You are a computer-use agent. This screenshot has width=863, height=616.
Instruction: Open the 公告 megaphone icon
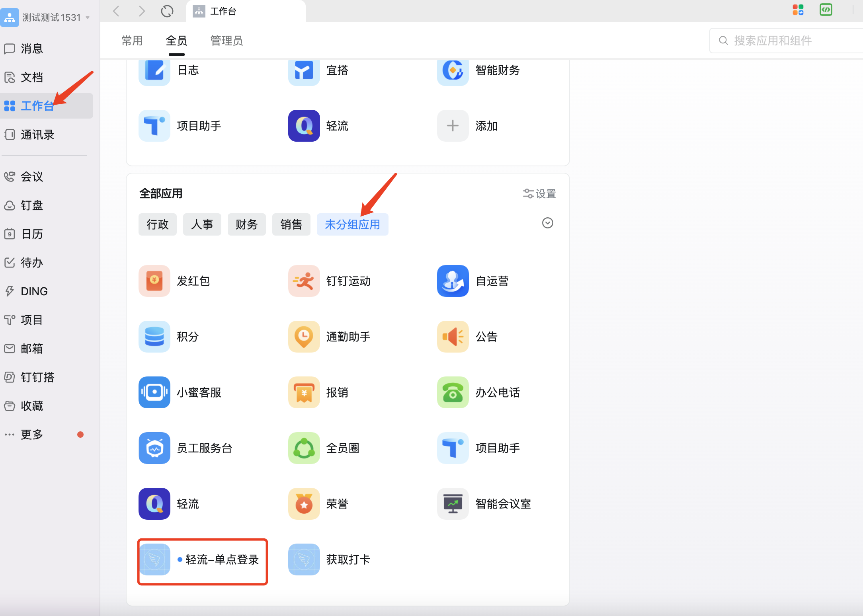coord(453,337)
